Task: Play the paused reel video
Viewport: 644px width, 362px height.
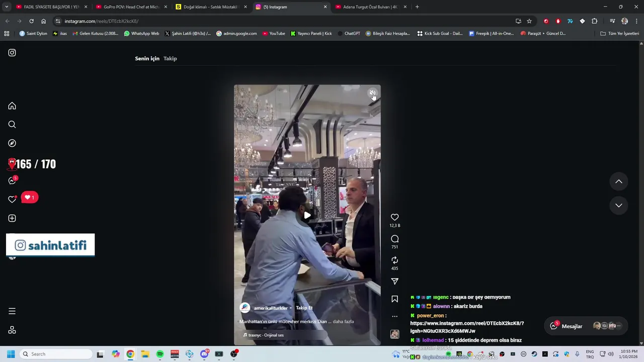Action: (x=307, y=215)
